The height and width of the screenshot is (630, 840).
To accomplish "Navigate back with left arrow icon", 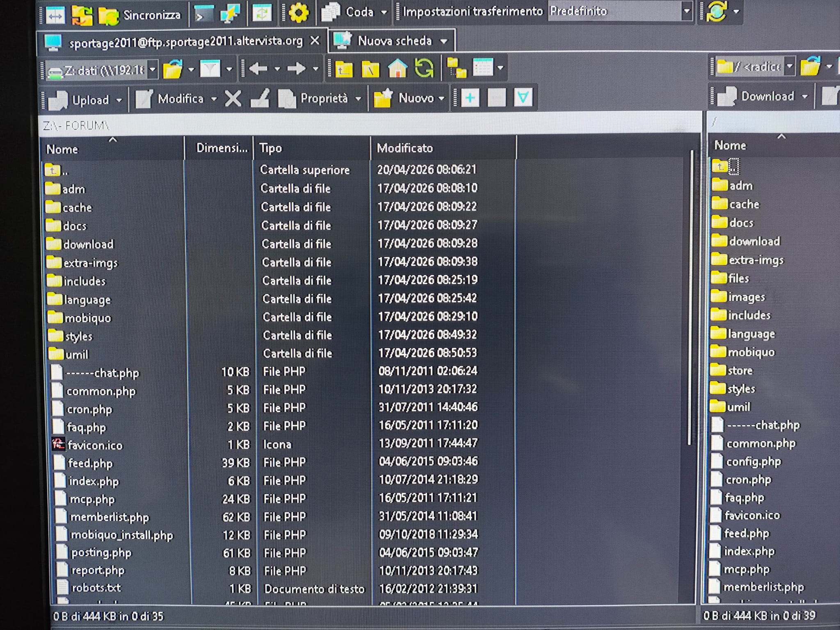I will [258, 68].
